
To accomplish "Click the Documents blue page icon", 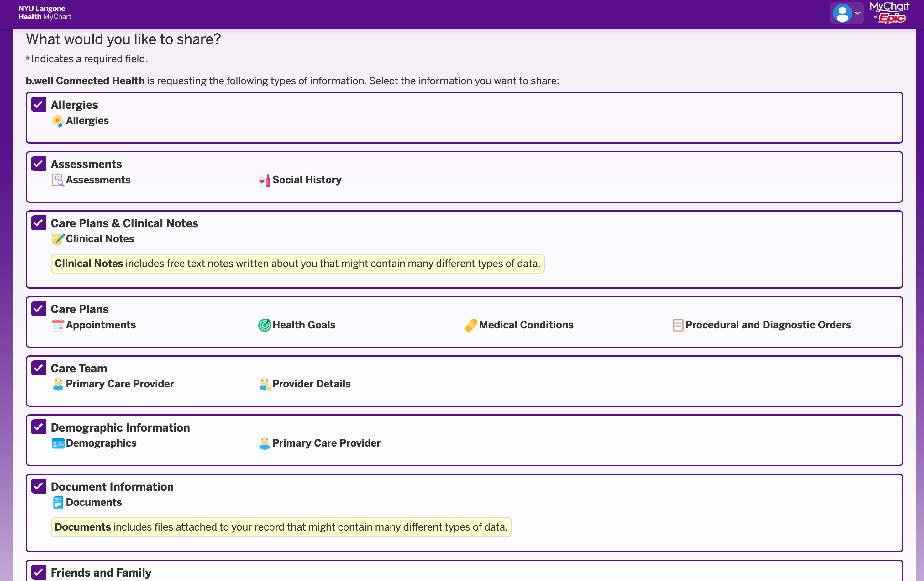I will 58,502.
